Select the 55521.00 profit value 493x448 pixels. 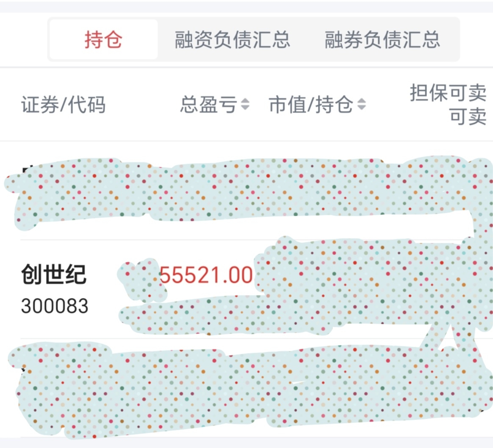(x=206, y=275)
